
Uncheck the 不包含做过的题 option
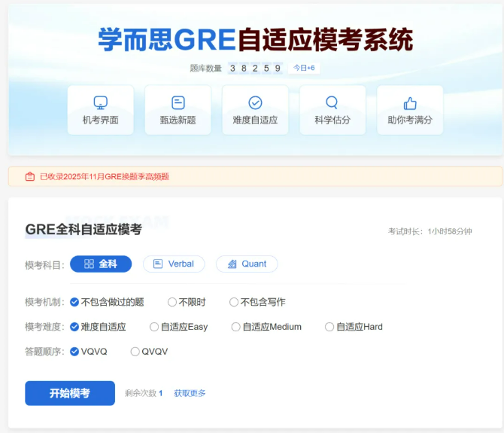[74, 302]
